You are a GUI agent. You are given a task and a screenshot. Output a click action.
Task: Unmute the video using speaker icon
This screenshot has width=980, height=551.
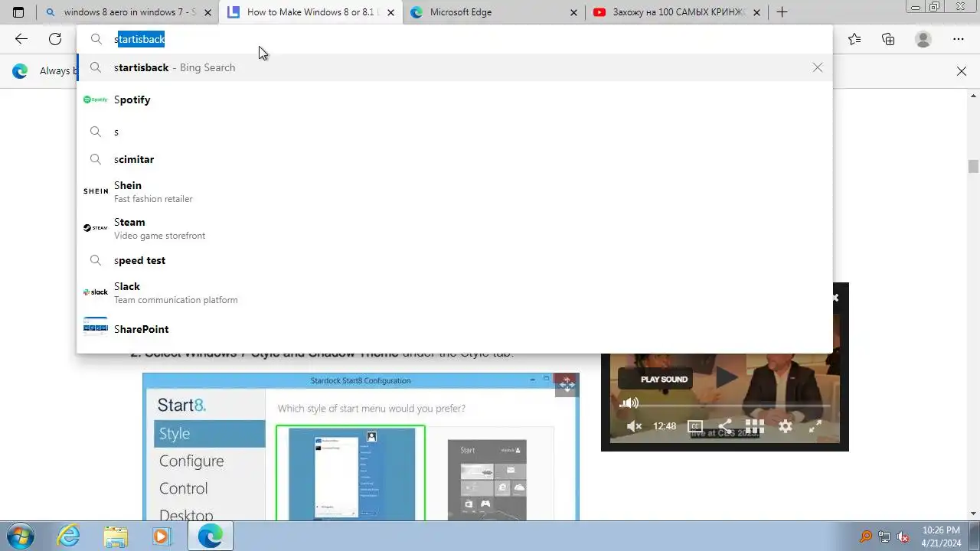pos(634,426)
